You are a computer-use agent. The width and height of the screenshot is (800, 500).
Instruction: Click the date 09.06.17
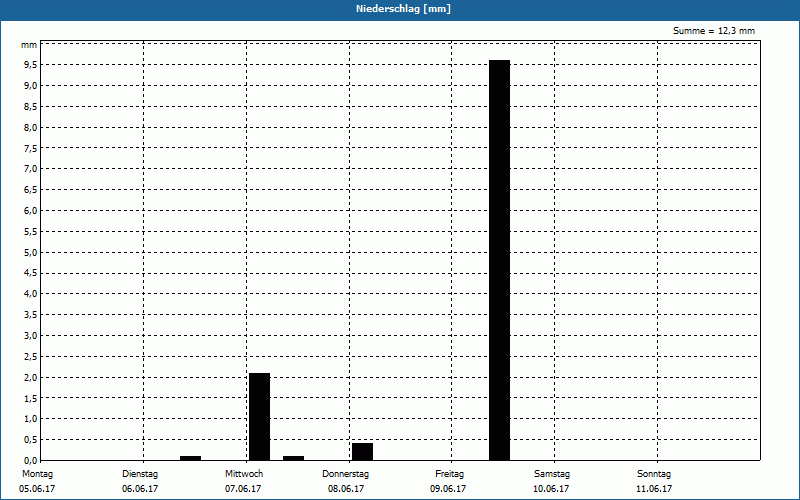pos(448,489)
